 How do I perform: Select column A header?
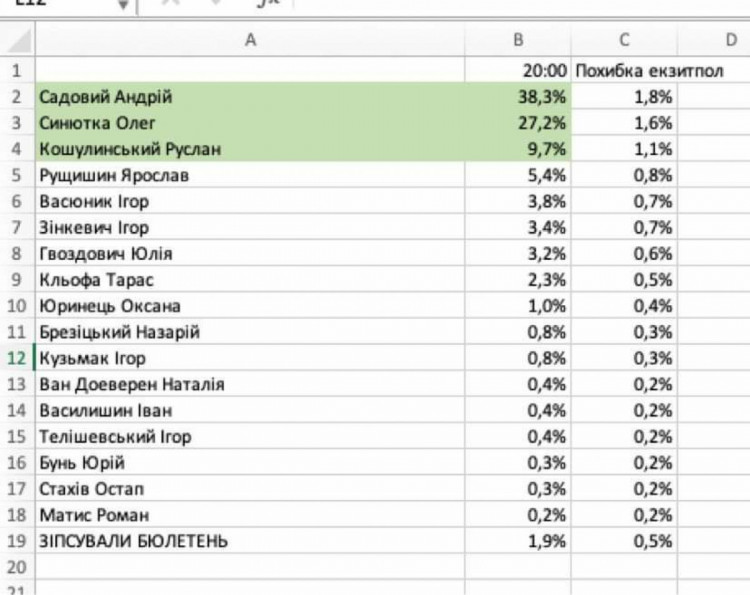[249, 41]
